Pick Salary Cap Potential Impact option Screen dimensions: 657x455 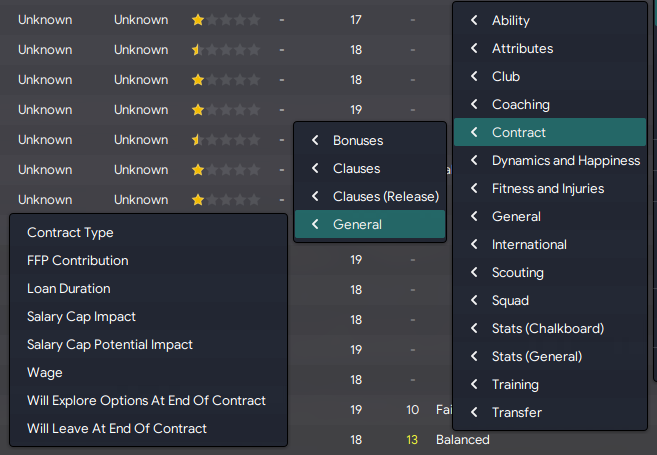click(x=148, y=344)
